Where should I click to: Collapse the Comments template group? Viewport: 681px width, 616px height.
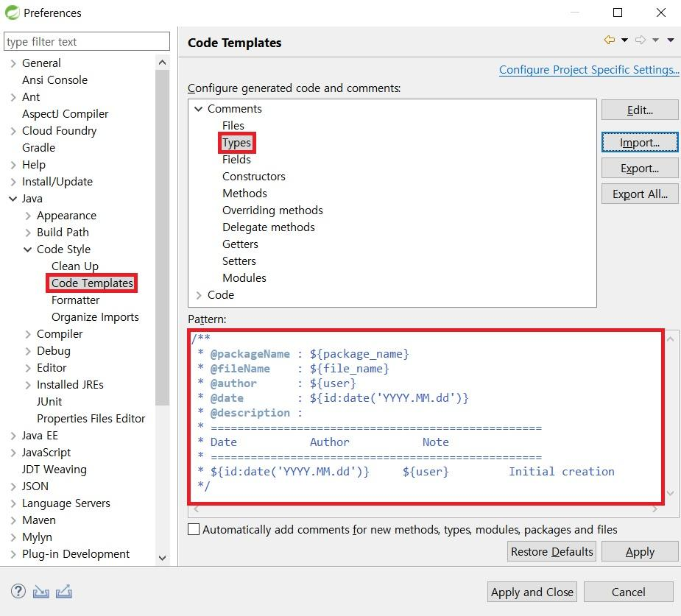point(199,109)
